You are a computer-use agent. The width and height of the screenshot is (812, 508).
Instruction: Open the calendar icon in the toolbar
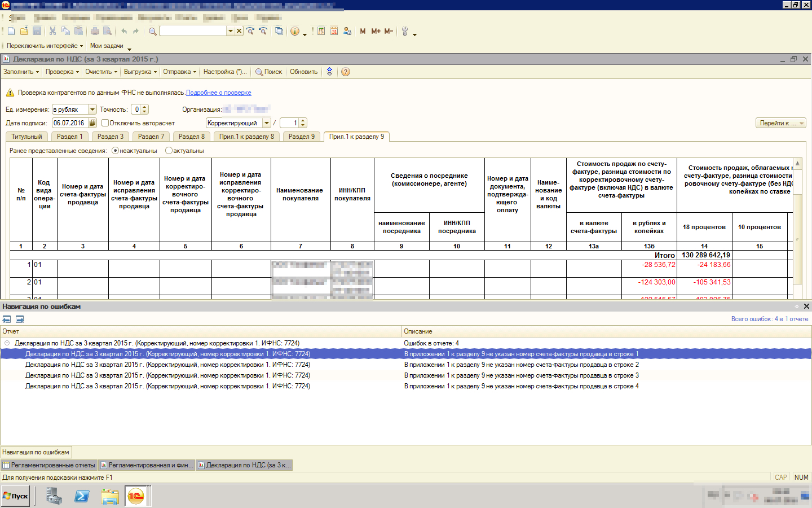(334, 31)
